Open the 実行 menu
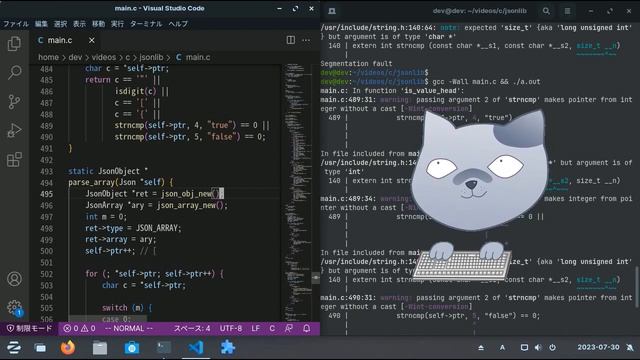The image size is (640, 360). (x=117, y=24)
